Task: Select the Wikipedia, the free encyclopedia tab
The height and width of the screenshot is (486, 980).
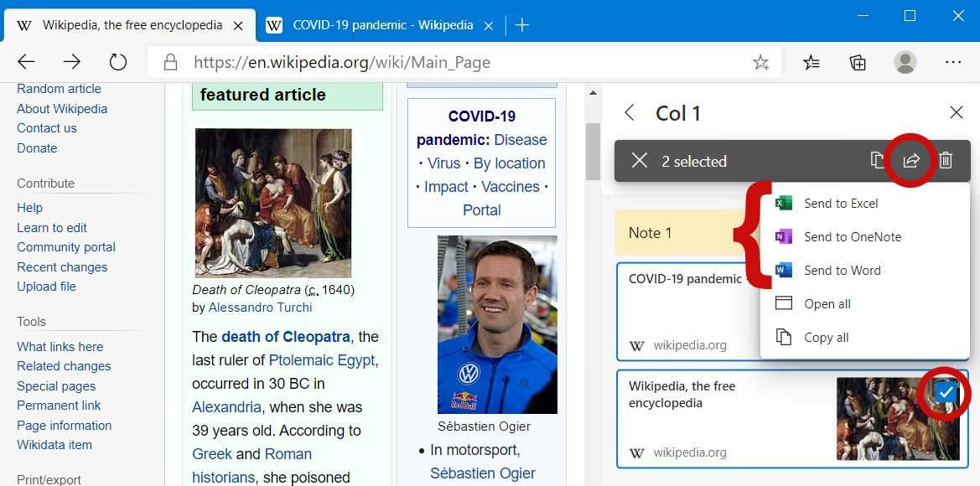Action: pos(132,25)
